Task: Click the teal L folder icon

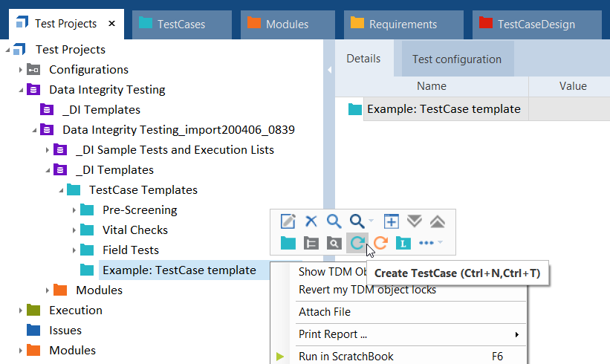Action: [x=403, y=243]
